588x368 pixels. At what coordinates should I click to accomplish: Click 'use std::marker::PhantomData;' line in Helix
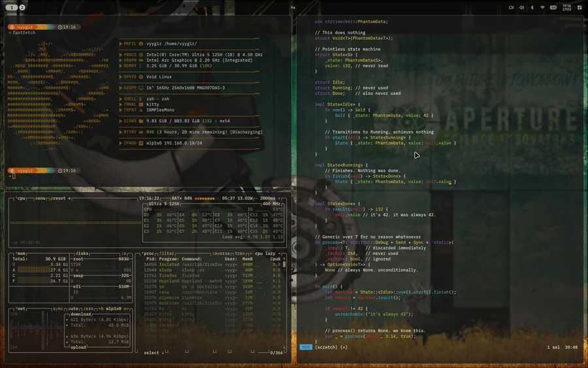pyautogui.click(x=351, y=22)
